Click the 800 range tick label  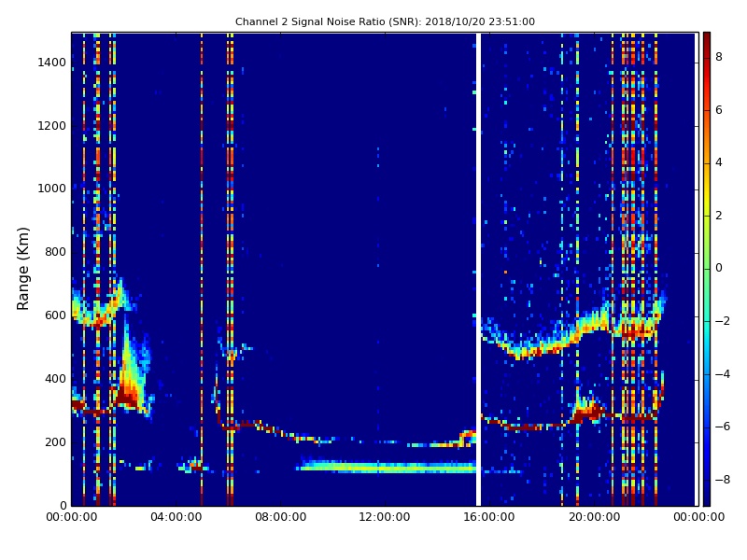(55, 252)
